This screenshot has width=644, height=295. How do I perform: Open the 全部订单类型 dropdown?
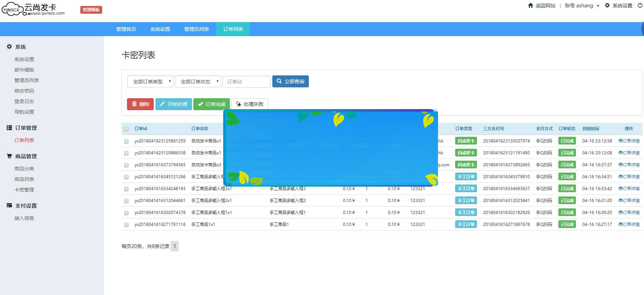(x=150, y=81)
